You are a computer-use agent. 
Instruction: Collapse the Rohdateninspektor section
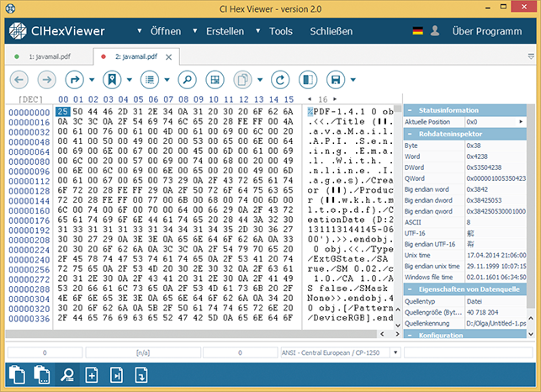(x=410, y=134)
